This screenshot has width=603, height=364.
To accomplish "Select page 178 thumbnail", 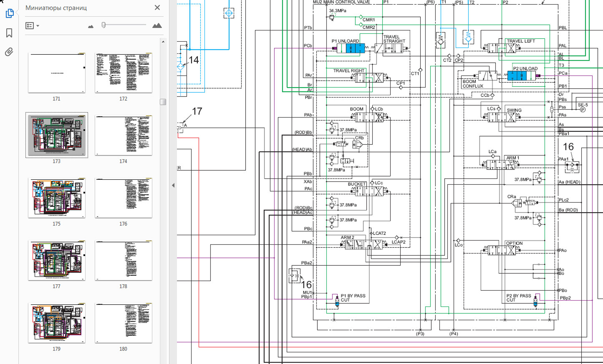I will [123, 261].
